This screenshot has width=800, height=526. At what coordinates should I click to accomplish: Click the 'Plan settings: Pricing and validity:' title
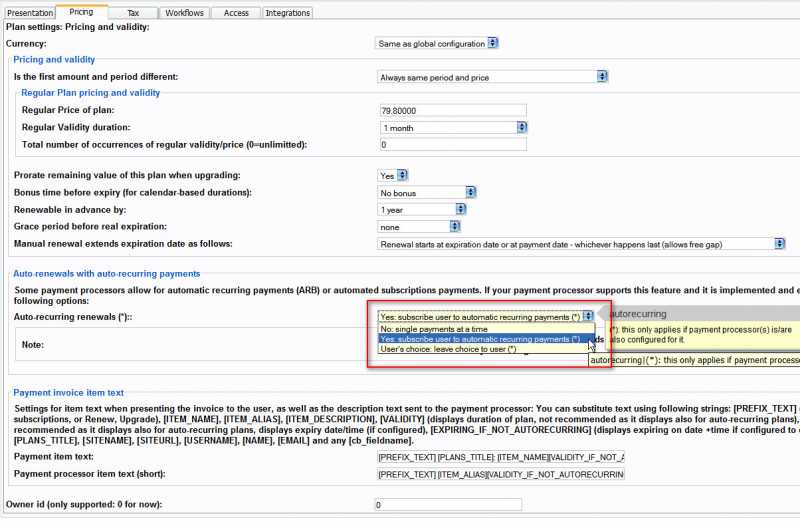[78, 27]
